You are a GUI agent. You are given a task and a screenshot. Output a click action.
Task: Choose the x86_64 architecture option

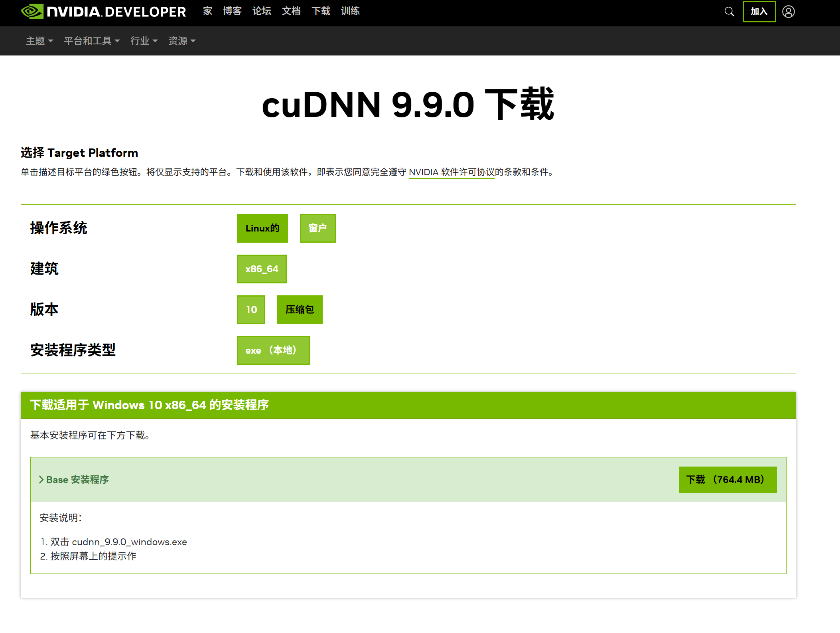[262, 269]
